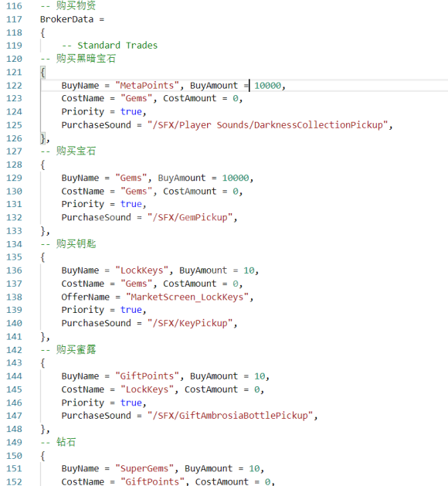Click the "SuperGems" string on line 151
The width and height of the screenshot is (448, 486).
point(144,469)
